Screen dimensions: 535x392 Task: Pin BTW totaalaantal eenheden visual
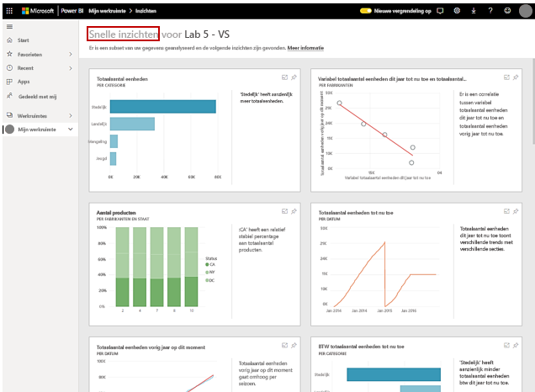click(x=516, y=345)
